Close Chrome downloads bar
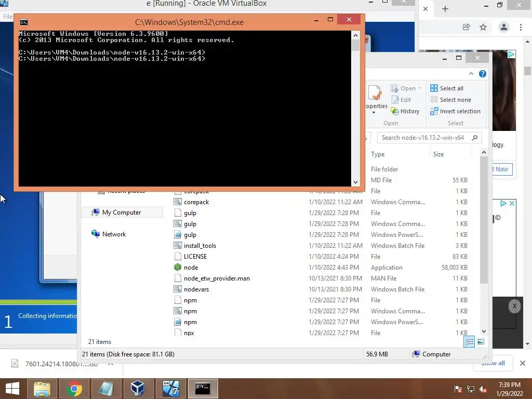Viewport: 532px width, 399px height. (523, 363)
